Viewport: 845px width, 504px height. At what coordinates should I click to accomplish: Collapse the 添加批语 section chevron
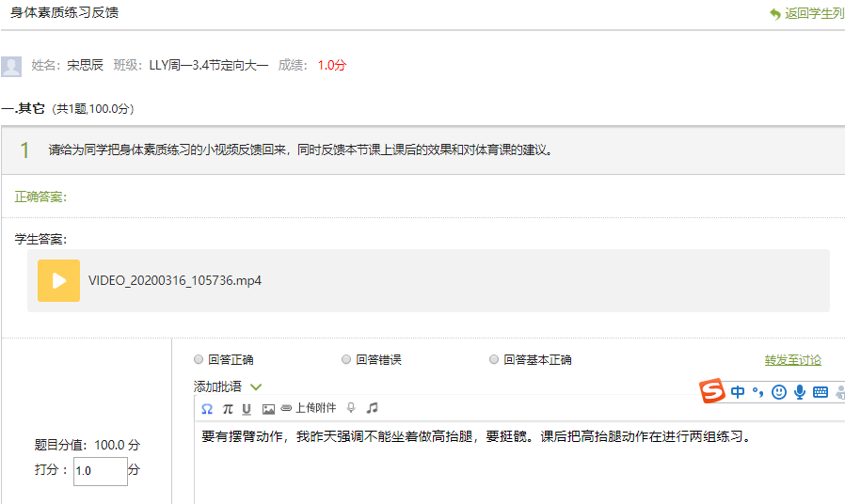tap(256, 386)
